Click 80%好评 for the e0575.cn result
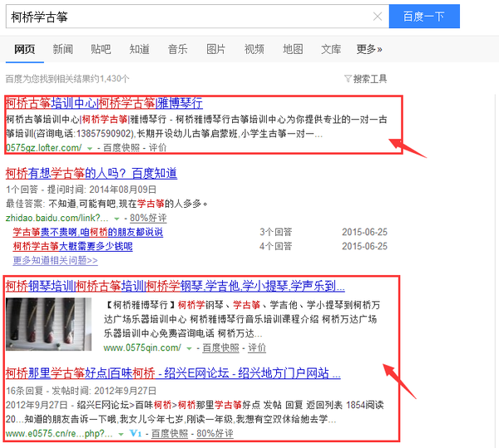The height and width of the screenshot is (448, 499). 215,433
